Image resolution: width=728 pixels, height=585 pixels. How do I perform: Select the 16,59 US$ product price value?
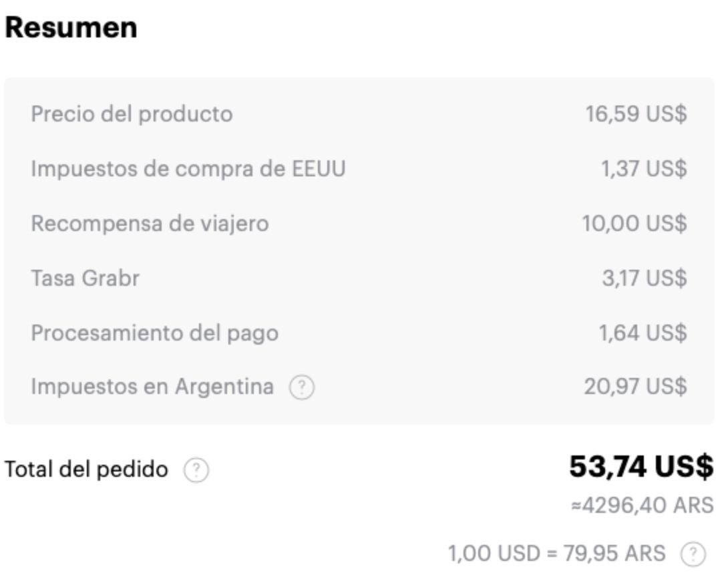pyautogui.click(x=636, y=114)
